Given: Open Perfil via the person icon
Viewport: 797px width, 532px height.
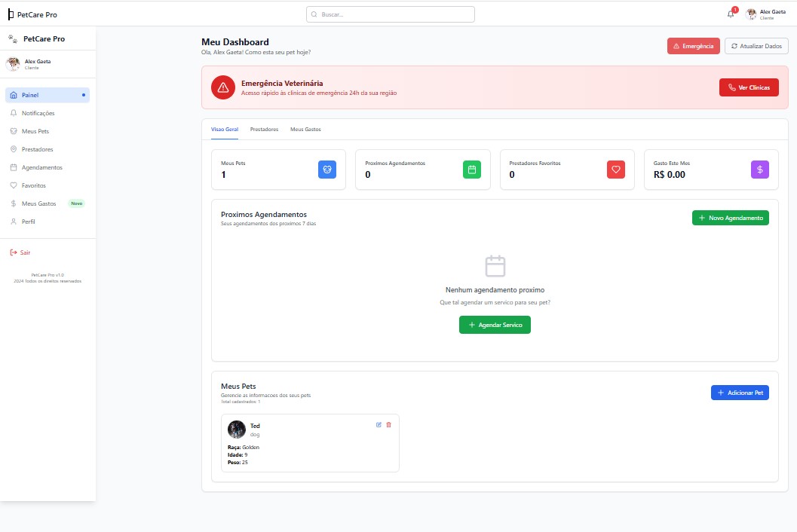Looking at the screenshot, I should 13,222.
